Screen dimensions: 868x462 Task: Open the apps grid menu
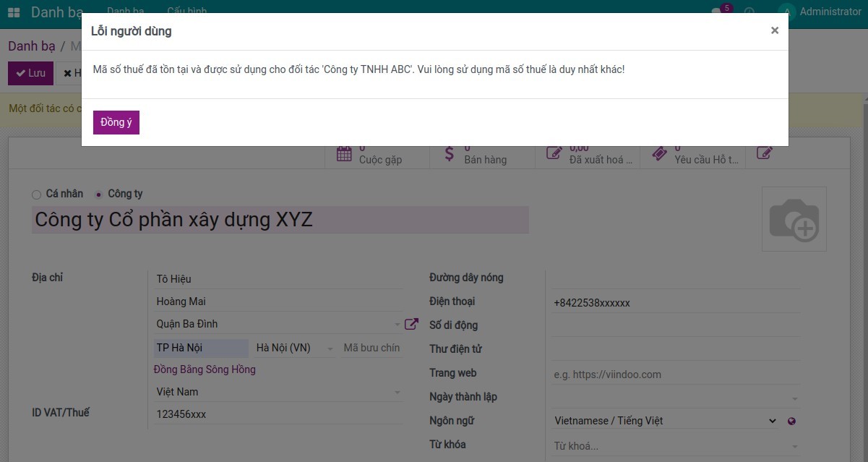tap(14, 12)
